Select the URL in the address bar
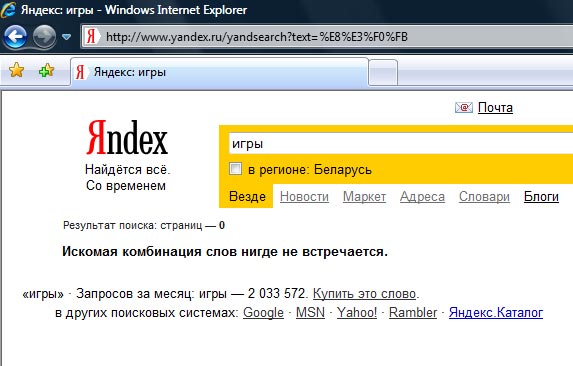Screen dimensions: 573x366 (x=257, y=37)
